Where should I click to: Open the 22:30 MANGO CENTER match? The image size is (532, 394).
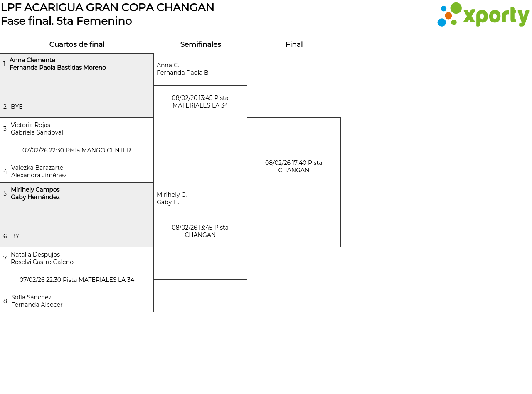76,150
